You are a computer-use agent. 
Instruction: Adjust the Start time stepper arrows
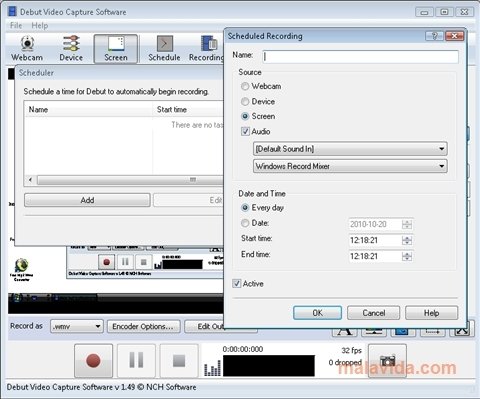(x=407, y=240)
